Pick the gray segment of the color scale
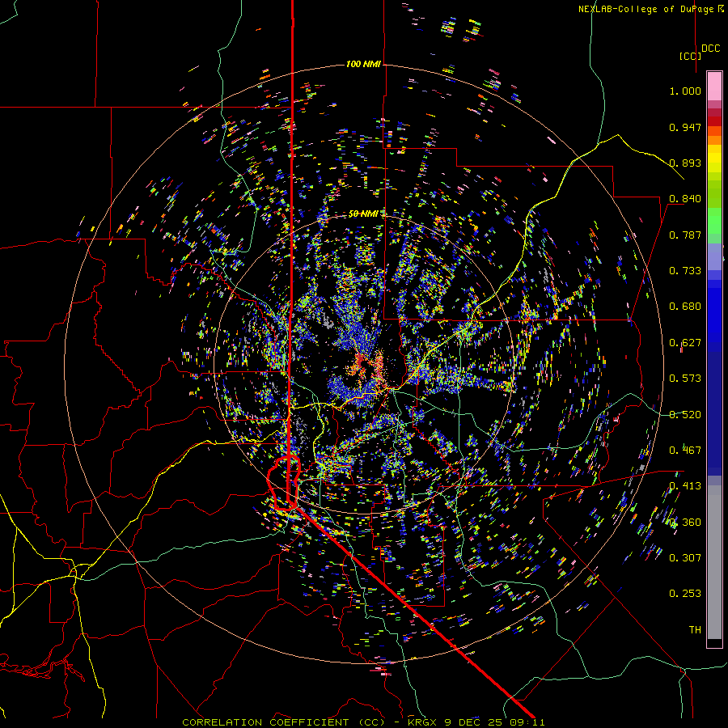 [x=714, y=562]
